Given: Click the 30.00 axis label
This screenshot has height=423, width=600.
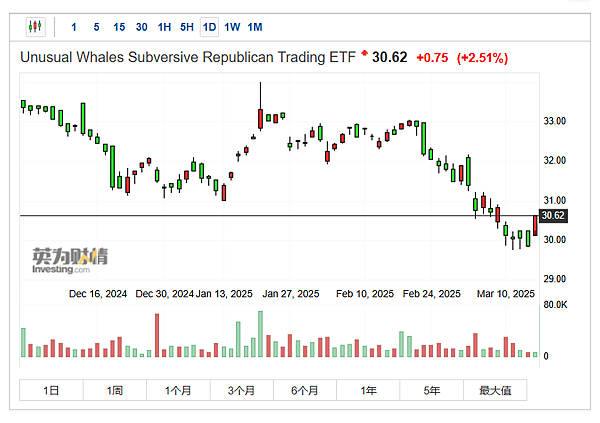Looking at the screenshot, I should click(x=554, y=240).
